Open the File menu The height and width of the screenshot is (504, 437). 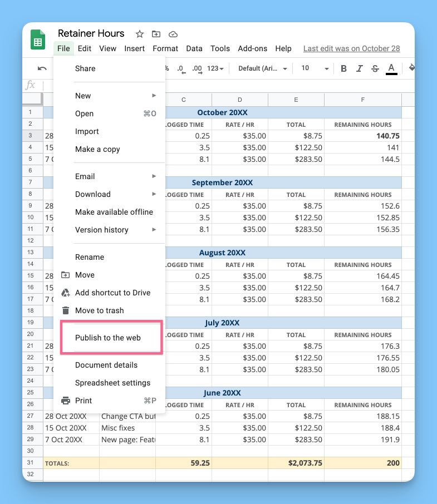(x=63, y=48)
